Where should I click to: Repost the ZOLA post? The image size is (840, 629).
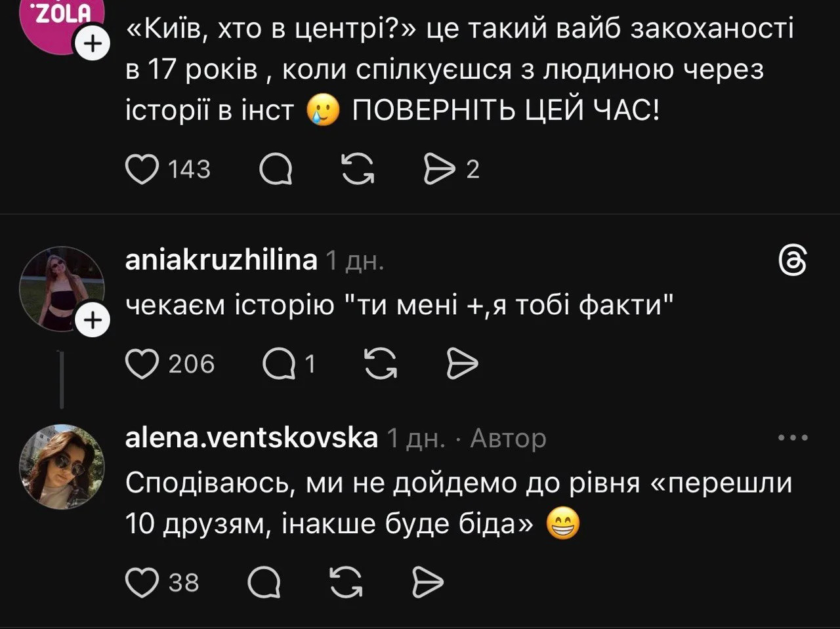pyautogui.click(x=360, y=170)
